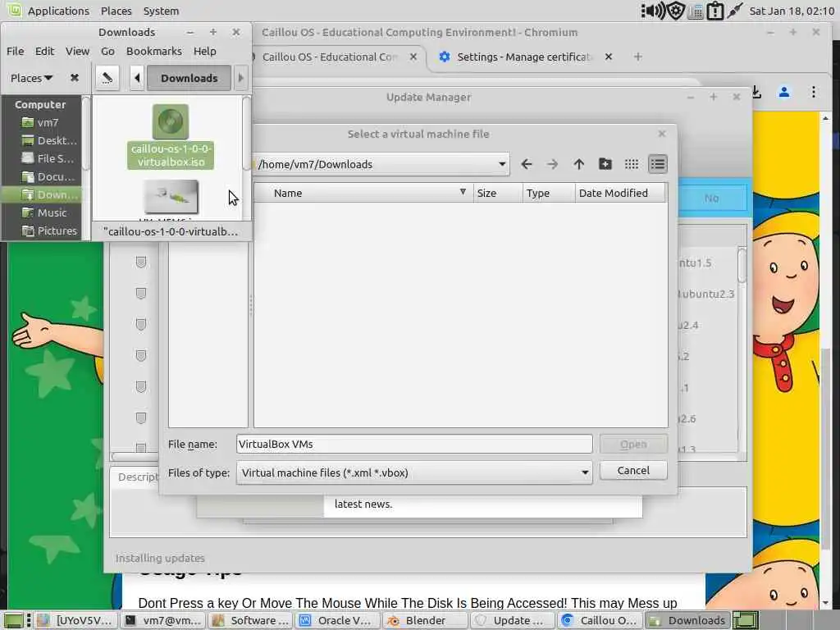Go forward in file chooser dialog
Viewport: 840px width, 630px height.
pyautogui.click(x=552, y=164)
